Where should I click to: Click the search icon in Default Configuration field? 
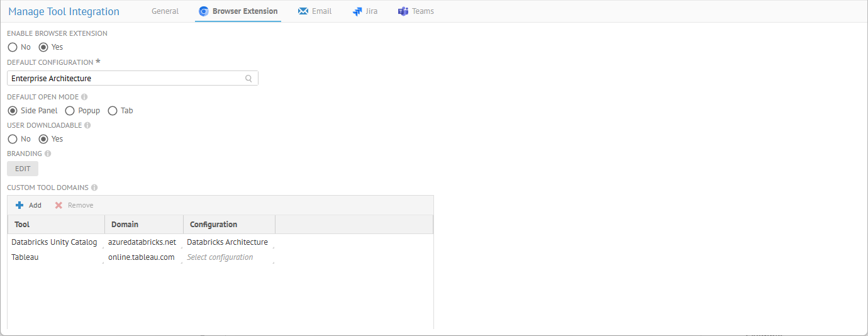point(248,79)
